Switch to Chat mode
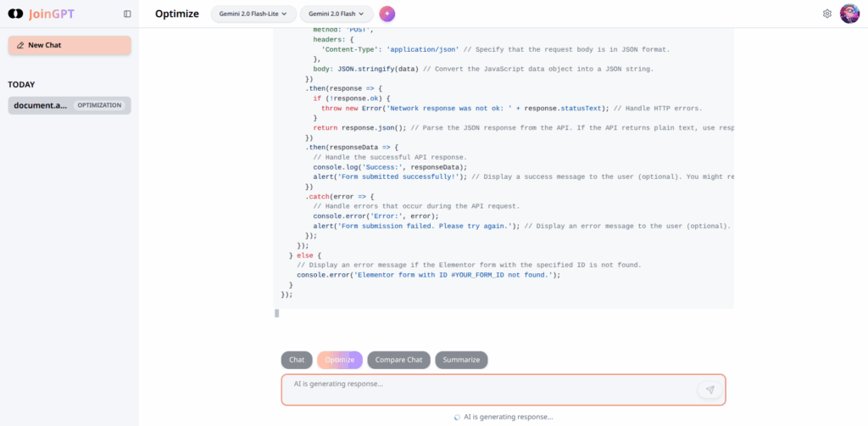The image size is (868, 426). pos(297,360)
